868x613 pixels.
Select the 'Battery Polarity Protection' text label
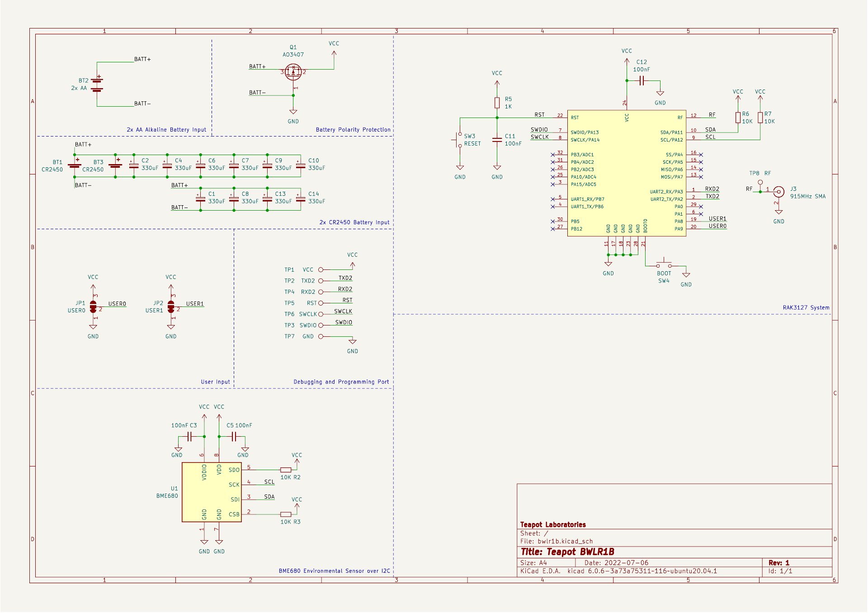point(353,130)
